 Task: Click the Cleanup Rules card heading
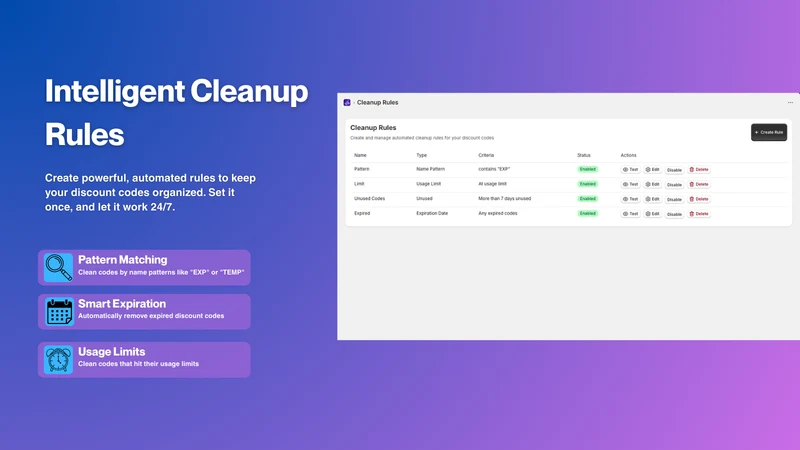click(373, 128)
